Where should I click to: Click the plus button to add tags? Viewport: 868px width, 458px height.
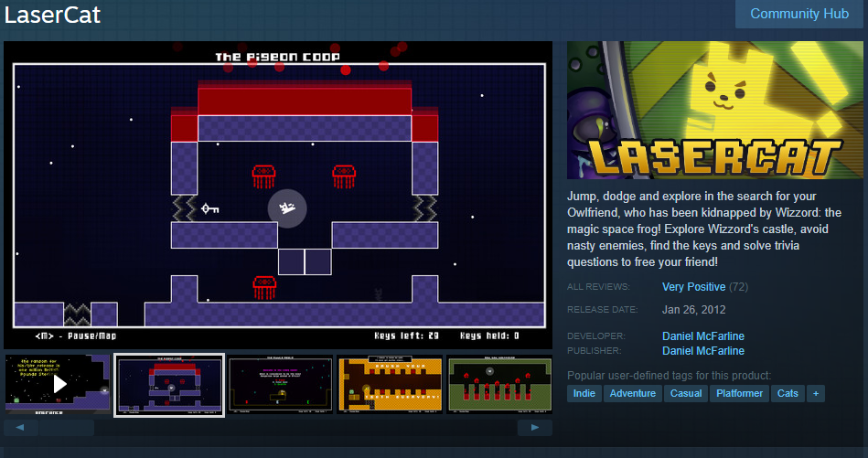pyautogui.click(x=816, y=393)
